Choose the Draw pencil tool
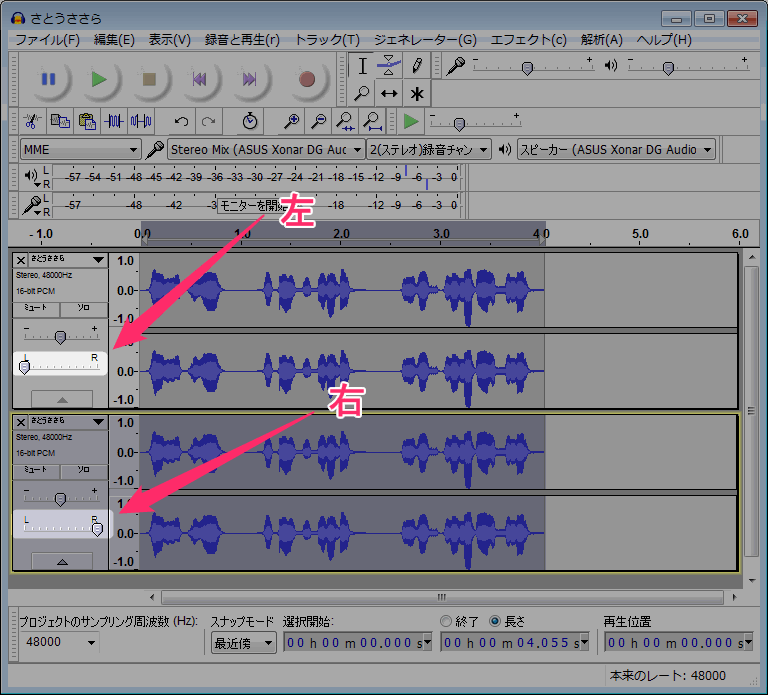Screen dimensions: 768x695 [x=417, y=66]
